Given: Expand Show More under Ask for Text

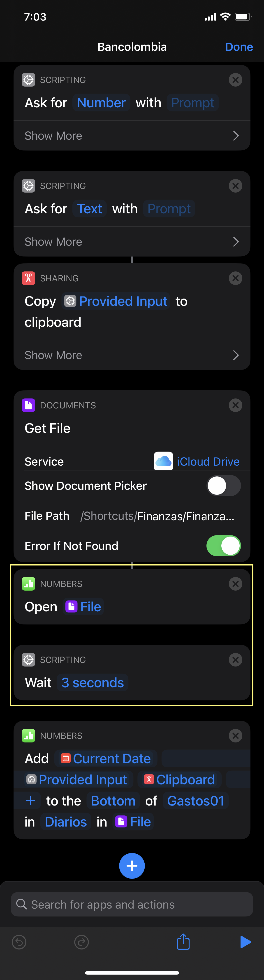Looking at the screenshot, I should pos(132,242).
